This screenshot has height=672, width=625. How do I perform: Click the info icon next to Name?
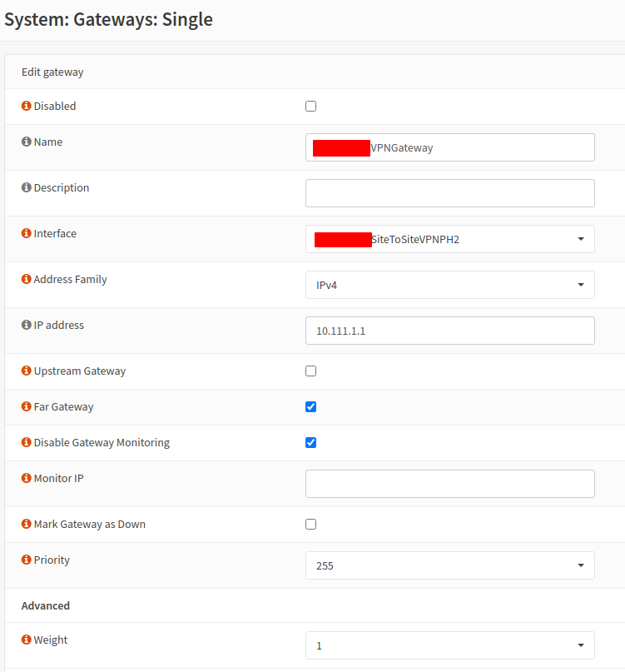tap(26, 142)
